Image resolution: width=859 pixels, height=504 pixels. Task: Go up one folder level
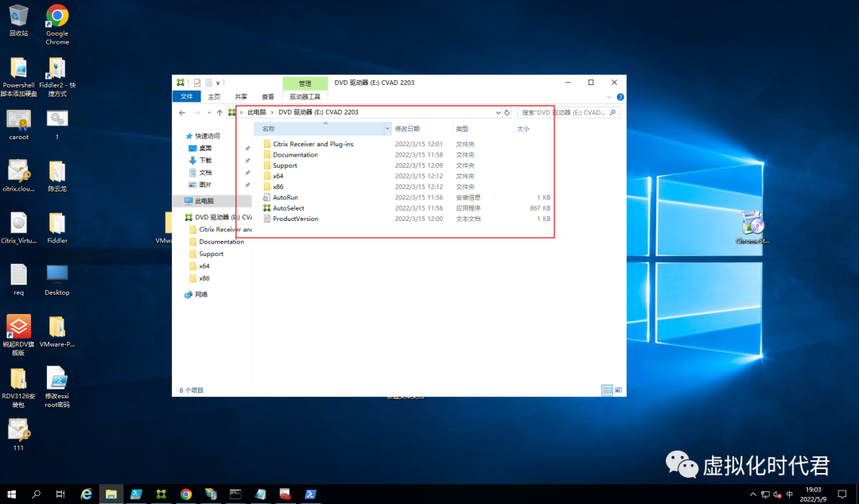[220, 112]
